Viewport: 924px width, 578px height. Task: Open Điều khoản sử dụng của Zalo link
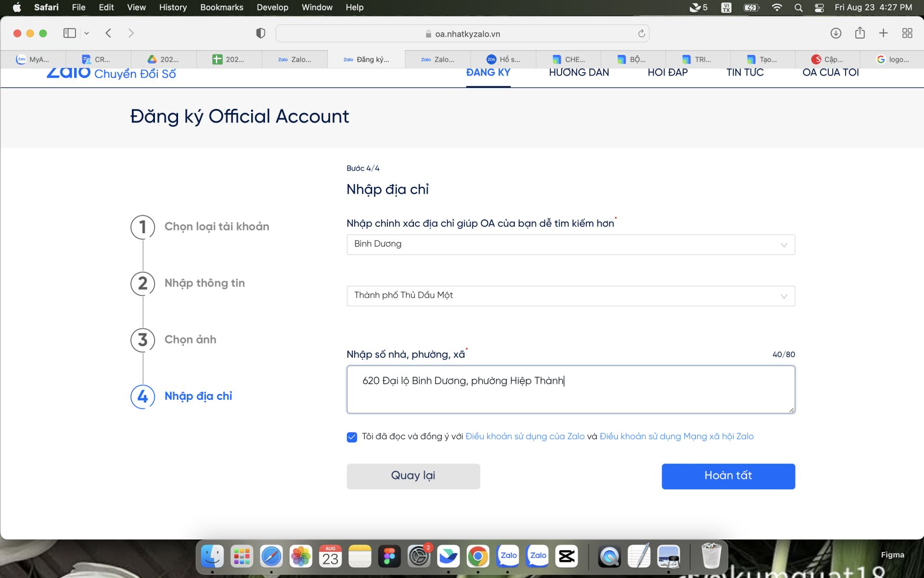(525, 436)
